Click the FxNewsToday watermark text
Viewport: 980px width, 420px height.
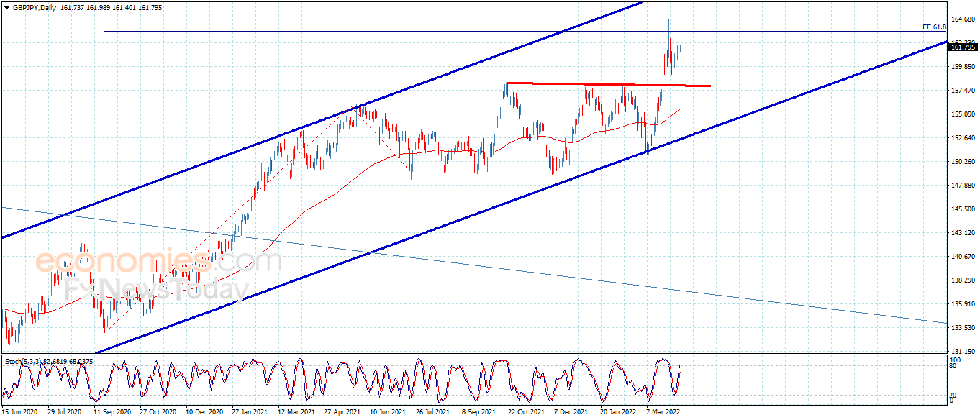(157, 290)
